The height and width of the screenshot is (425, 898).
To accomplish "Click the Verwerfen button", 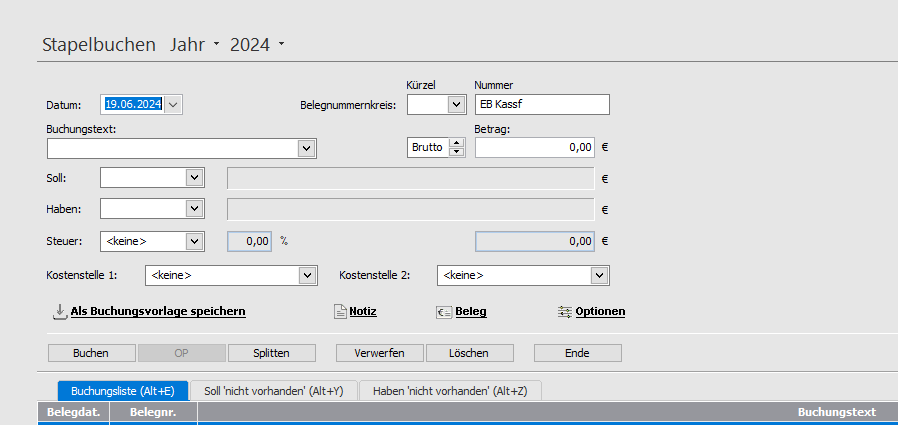I will tap(380, 353).
